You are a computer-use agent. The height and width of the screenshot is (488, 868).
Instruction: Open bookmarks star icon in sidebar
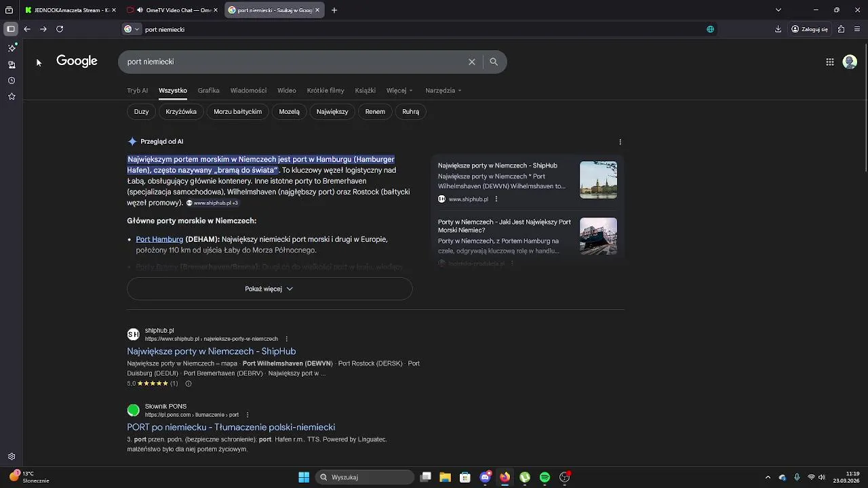click(12, 97)
